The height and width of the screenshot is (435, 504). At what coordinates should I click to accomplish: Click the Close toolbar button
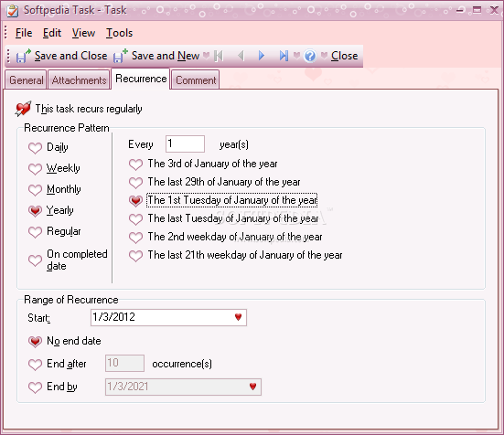(344, 56)
